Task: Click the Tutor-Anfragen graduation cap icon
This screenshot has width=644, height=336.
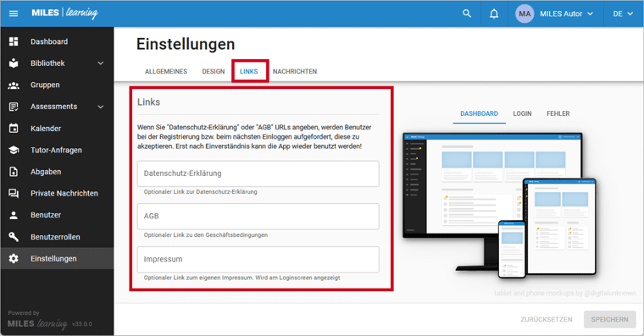Action: click(14, 150)
